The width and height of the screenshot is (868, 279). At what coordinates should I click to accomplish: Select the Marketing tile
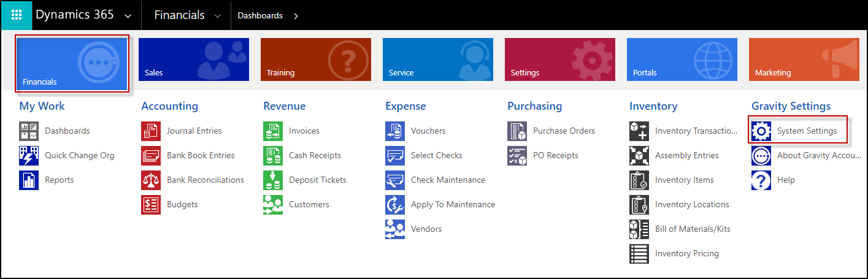pyautogui.click(x=804, y=59)
